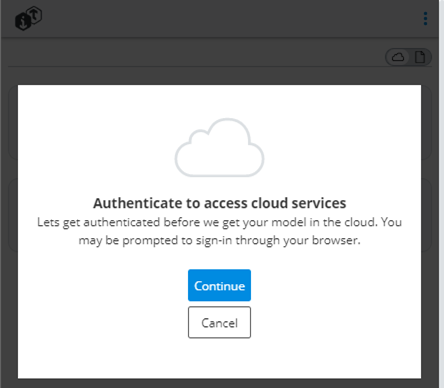Click the dimmed strip below the dialog
This screenshot has height=388, width=444.
point(219,383)
